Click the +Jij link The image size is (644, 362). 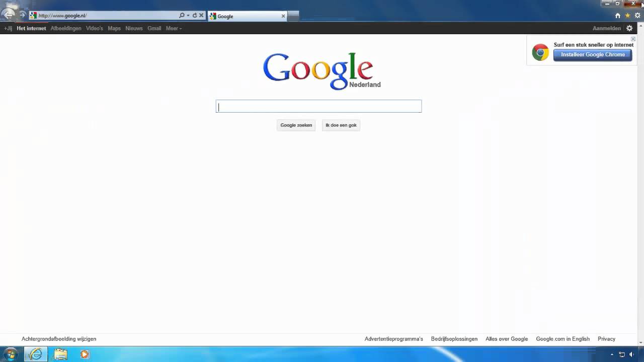(x=8, y=28)
